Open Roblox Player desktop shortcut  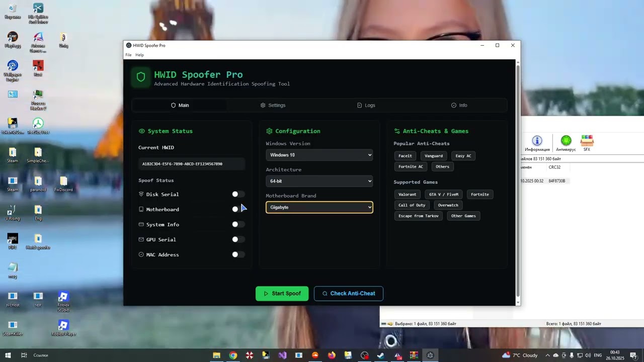(63, 328)
